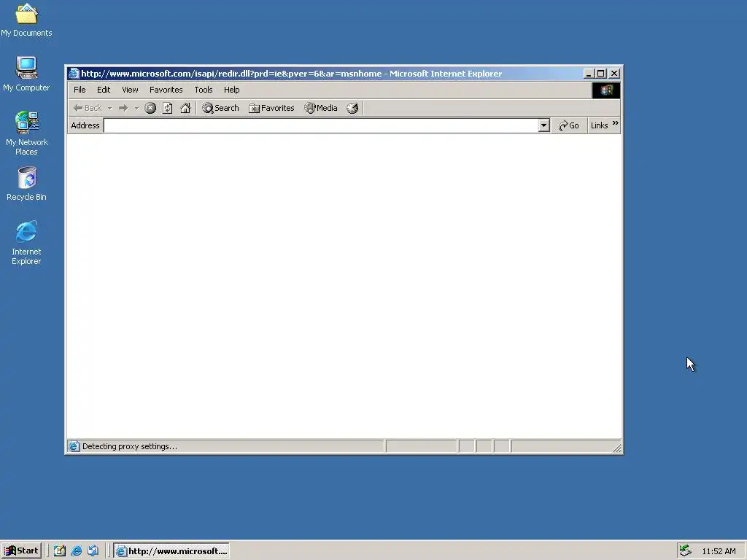747x560 pixels.
Task: Minimize the Internet Explorer window
Action: point(589,74)
